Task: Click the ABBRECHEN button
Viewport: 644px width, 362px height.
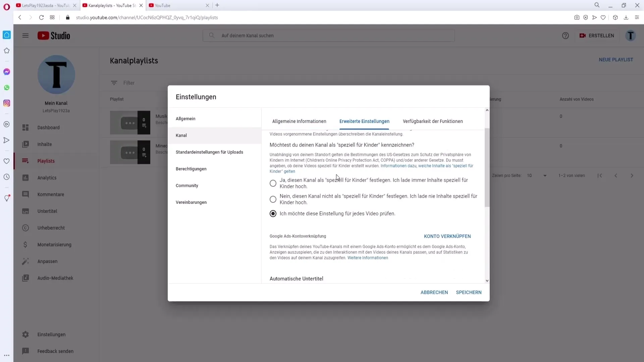Action: point(434,292)
